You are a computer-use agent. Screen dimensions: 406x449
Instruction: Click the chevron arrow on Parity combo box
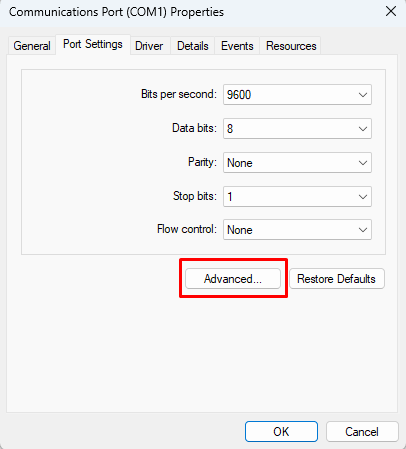click(x=363, y=163)
